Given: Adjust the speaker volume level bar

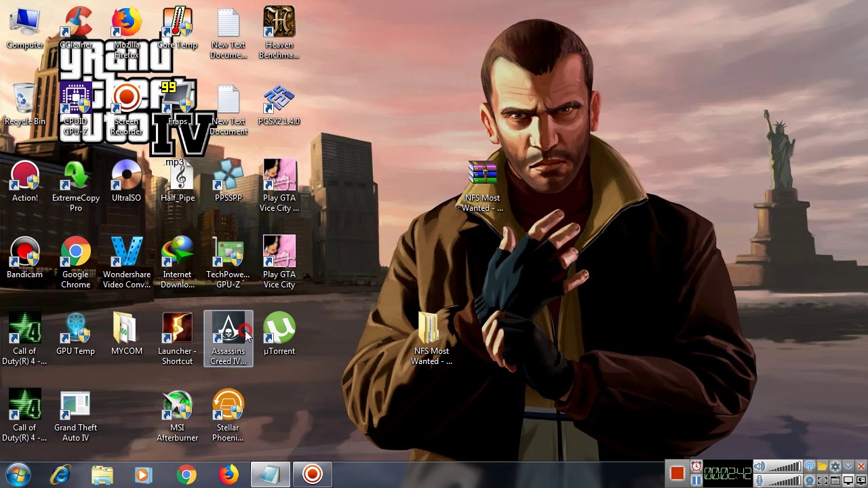Looking at the screenshot, I should tap(785, 466).
